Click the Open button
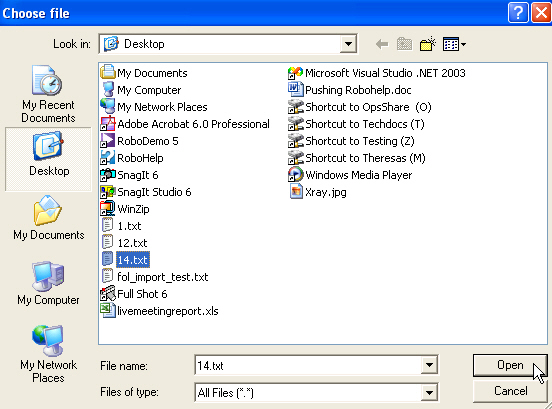The image size is (552, 409). coord(510,365)
